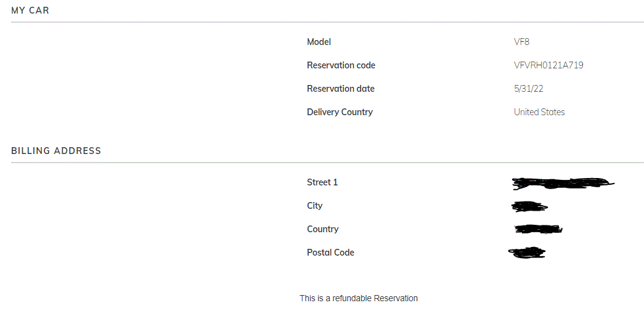Select the United States delivery country value
The height and width of the screenshot is (316, 644).
tap(539, 112)
